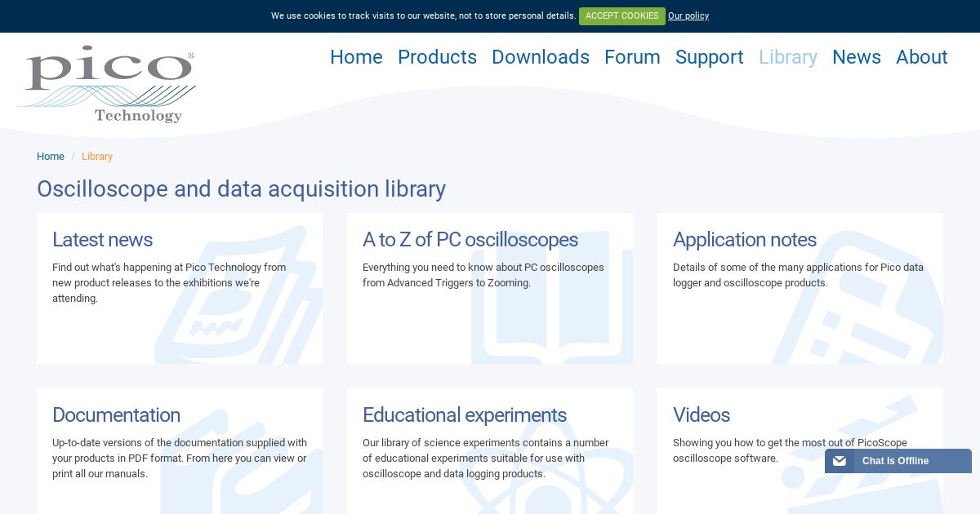980x514 pixels.
Task: Open the Videos card heading
Action: [x=702, y=415]
